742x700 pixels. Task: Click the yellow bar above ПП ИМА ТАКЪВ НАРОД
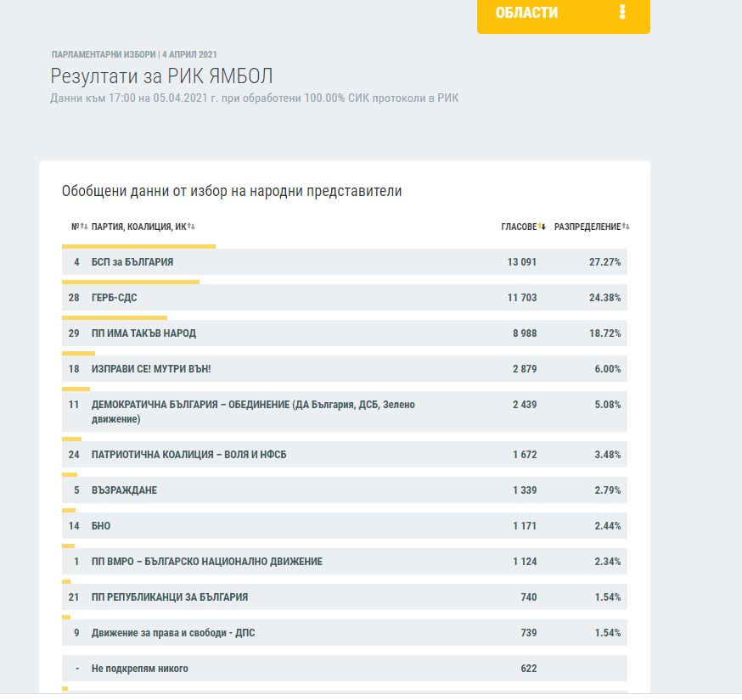115,318
